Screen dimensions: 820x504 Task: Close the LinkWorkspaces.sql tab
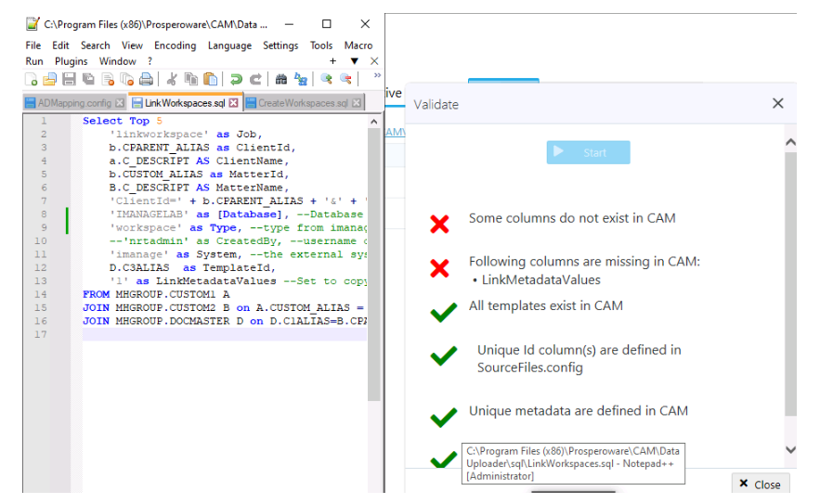233,103
